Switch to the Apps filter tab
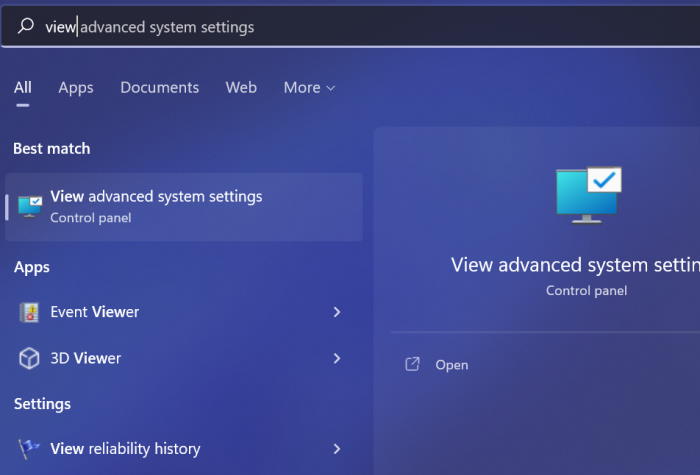Image resolution: width=700 pixels, height=475 pixels. click(x=76, y=88)
